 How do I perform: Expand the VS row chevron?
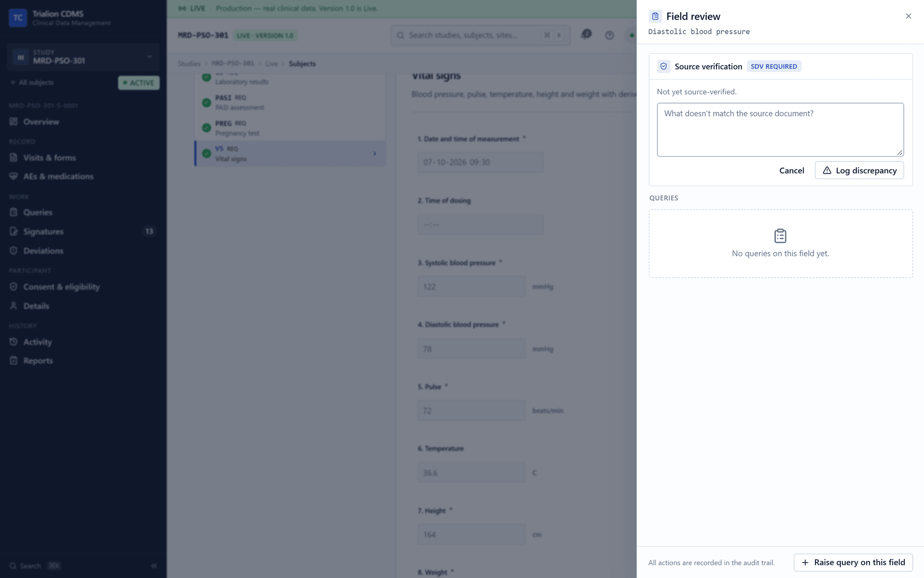pos(374,154)
